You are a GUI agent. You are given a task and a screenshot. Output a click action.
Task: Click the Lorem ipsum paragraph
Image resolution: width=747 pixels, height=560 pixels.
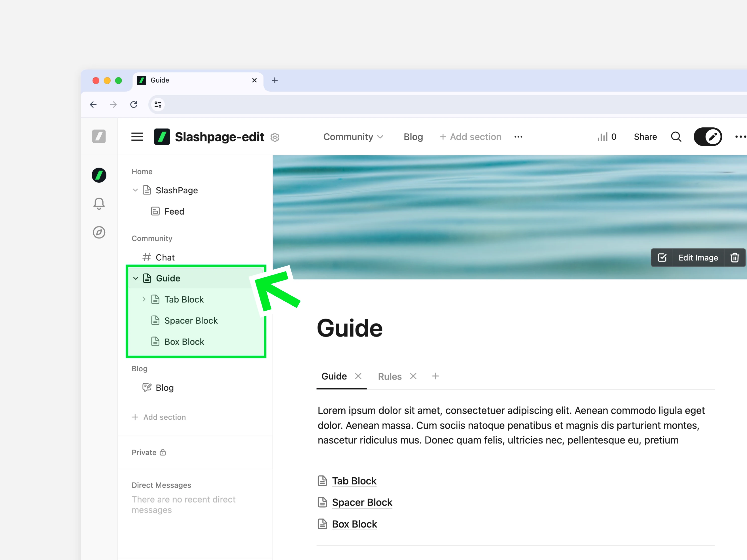511,425
